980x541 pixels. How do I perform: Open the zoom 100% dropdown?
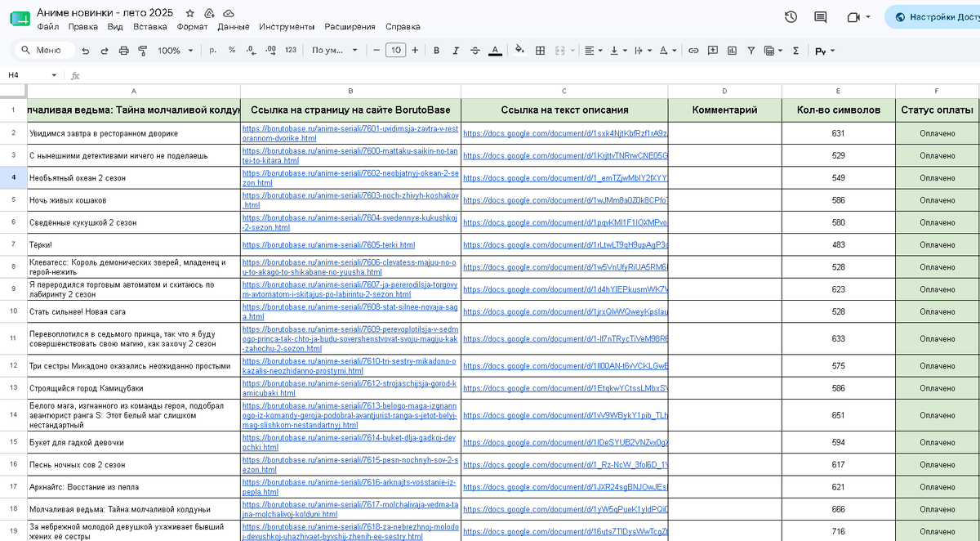point(174,51)
